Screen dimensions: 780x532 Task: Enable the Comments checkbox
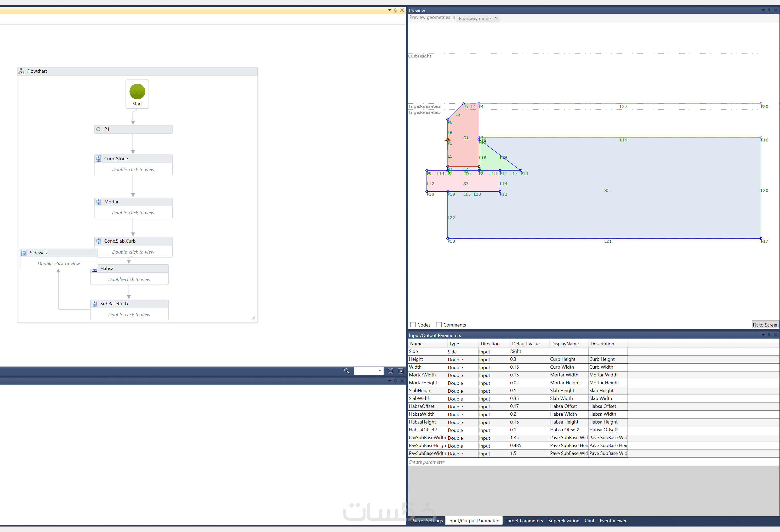439,325
